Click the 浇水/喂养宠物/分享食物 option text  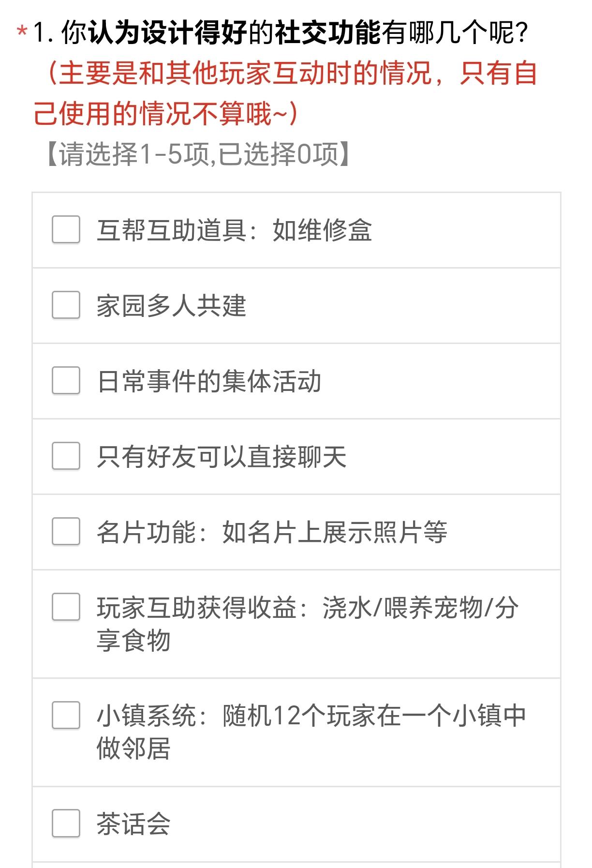[x=308, y=624]
